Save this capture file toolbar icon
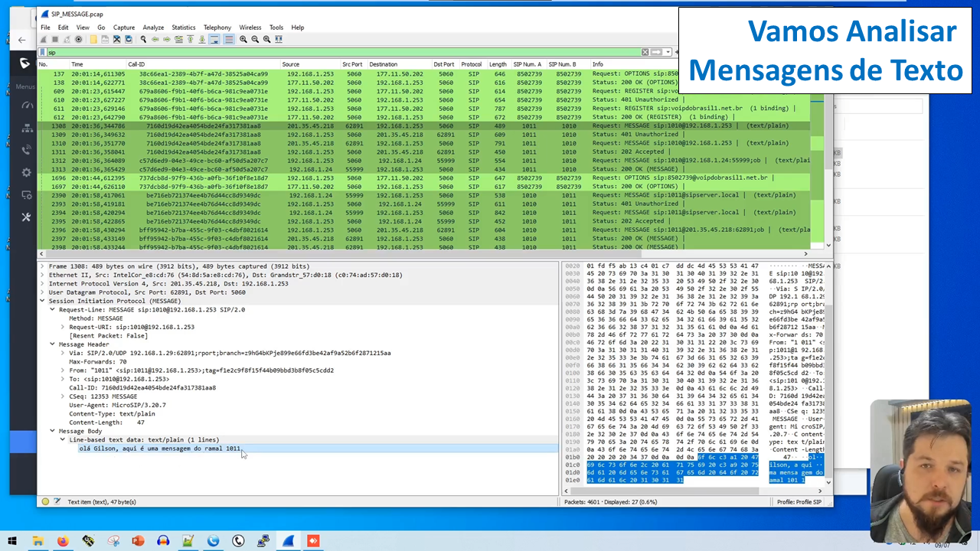 pos(105,39)
